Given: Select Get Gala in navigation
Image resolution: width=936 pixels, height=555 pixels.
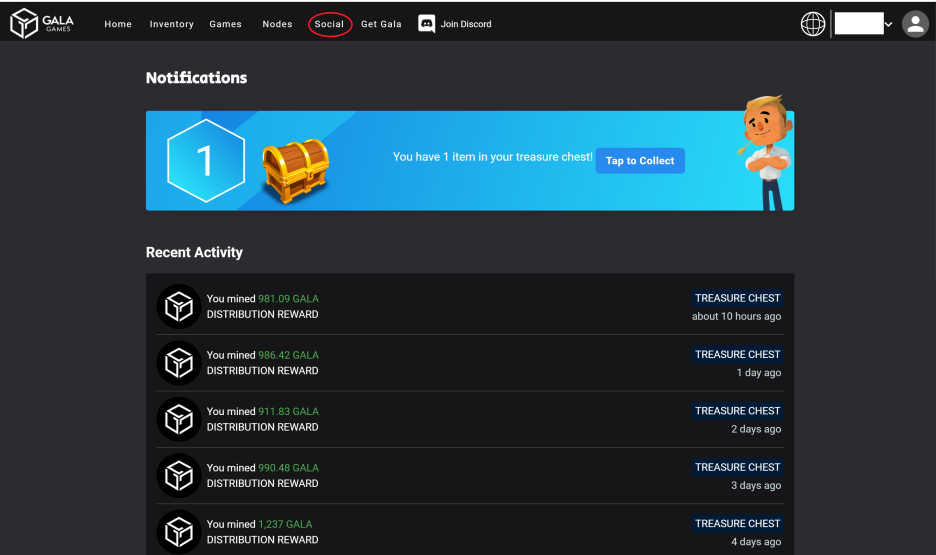Looking at the screenshot, I should click(381, 24).
